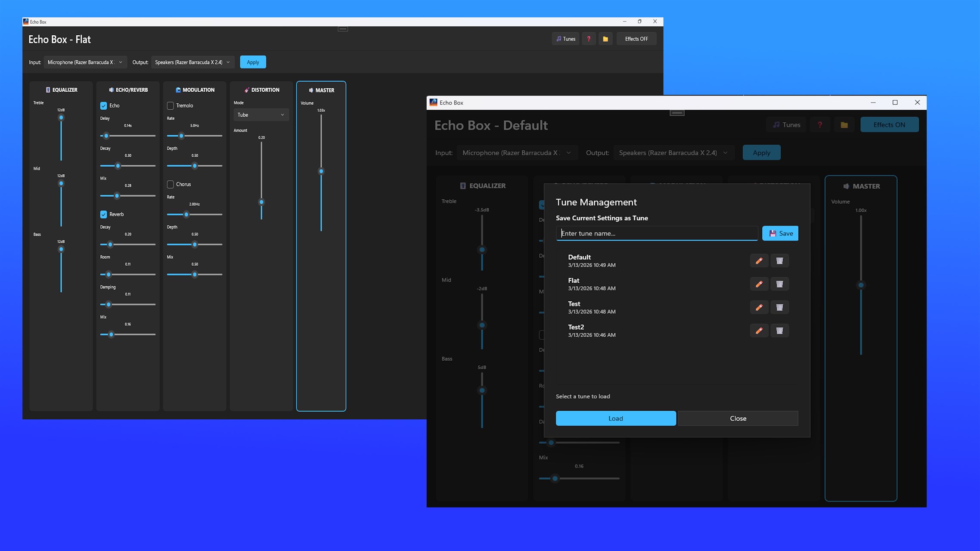Click the question mark icon in the Default window
This screenshot has width=980, height=551.
point(820,125)
